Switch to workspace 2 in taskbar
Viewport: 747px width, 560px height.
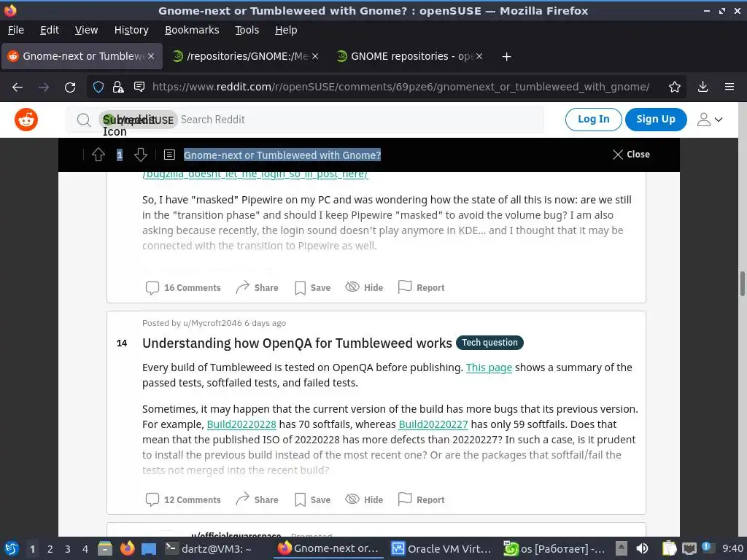click(50, 549)
